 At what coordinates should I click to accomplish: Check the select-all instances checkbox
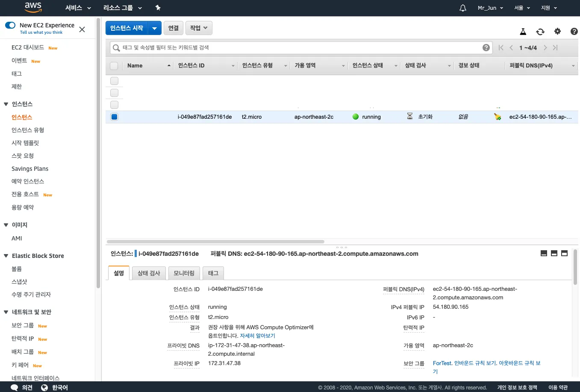114,66
